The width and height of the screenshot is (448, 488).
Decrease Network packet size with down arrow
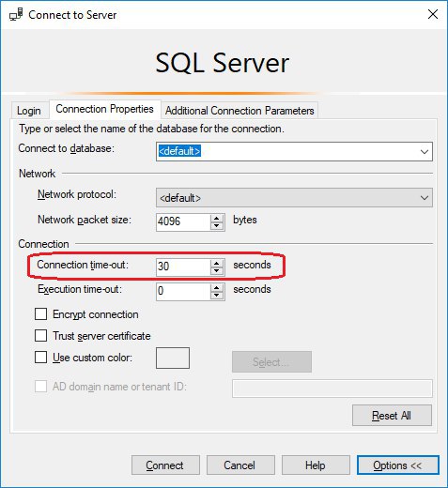click(217, 226)
